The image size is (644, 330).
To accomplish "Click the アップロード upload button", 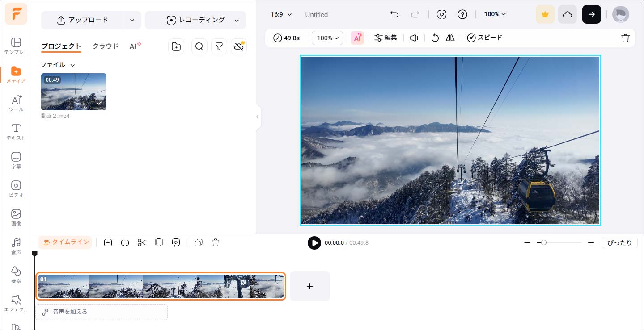I will 82,20.
